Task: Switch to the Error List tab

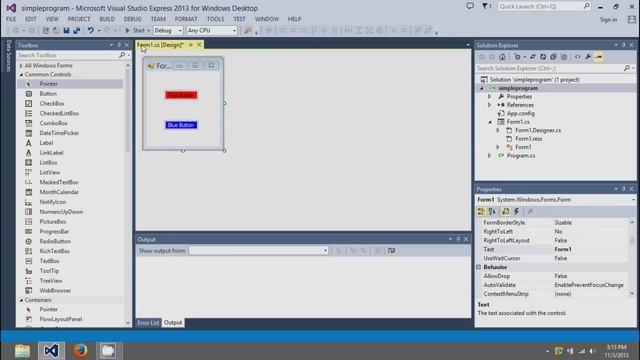Action: (x=148, y=323)
